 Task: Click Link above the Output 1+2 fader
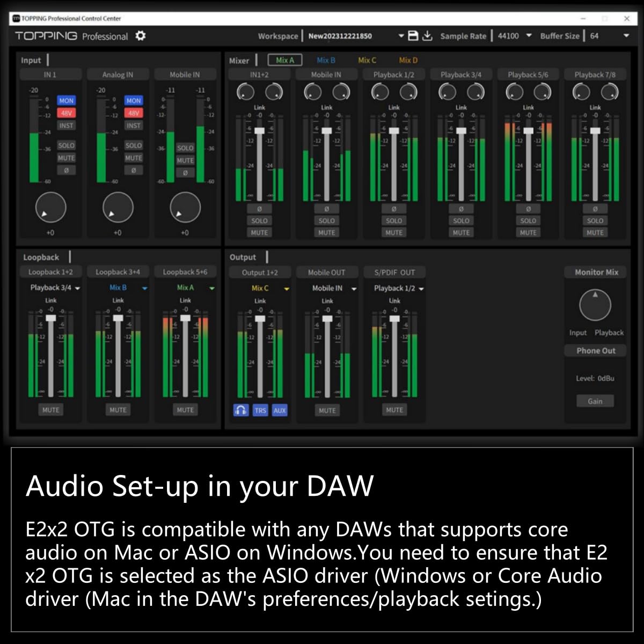[260, 301]
